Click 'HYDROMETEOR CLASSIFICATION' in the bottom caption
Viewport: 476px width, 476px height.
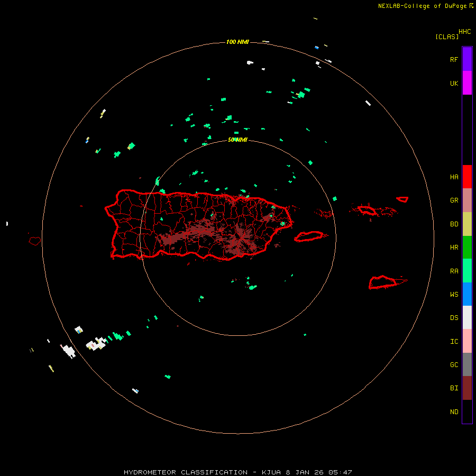tap(186, 472)
